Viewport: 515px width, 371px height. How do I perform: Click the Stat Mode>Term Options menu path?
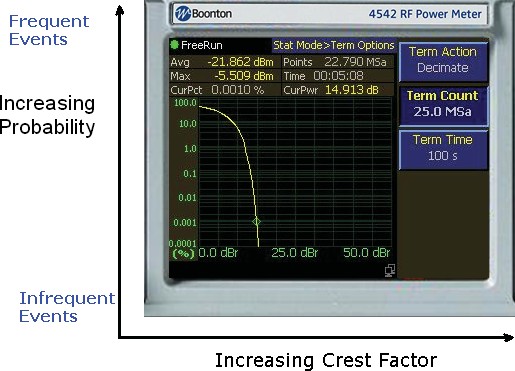click(334, 45)
